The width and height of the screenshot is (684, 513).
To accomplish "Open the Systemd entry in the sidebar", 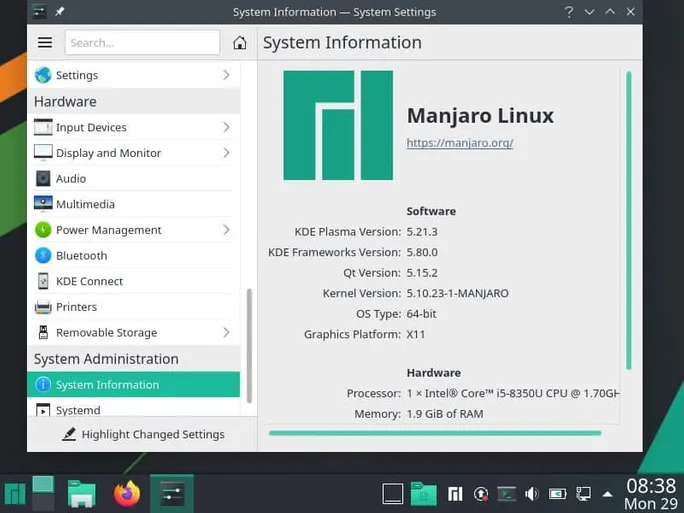I will click(78, 410).
